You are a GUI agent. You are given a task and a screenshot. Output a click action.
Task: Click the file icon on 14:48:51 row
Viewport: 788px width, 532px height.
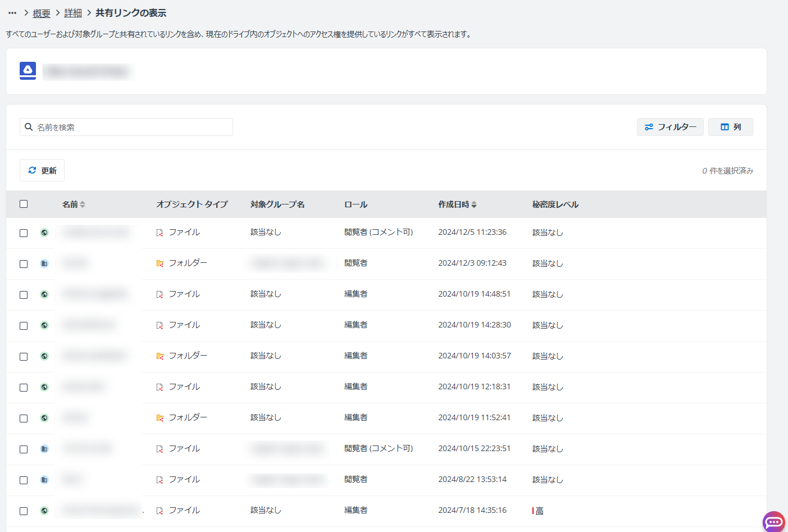[160, 294]
